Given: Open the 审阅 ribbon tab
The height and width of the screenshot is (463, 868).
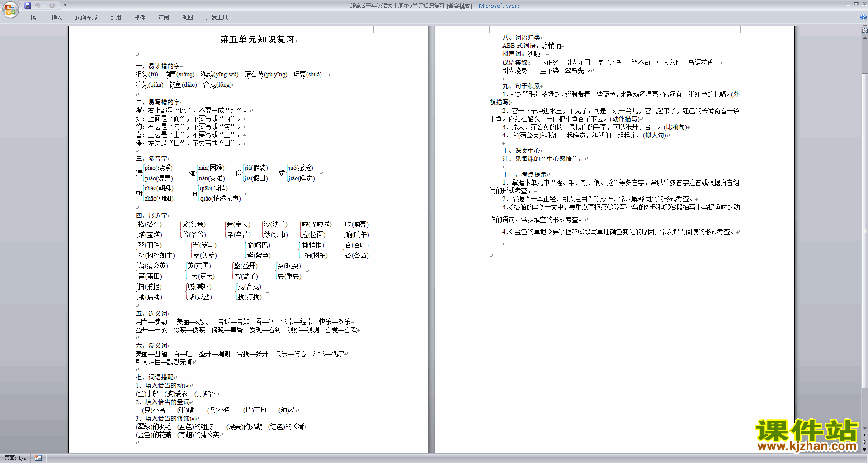Looking at the screenshot, I should pos(164,17).
